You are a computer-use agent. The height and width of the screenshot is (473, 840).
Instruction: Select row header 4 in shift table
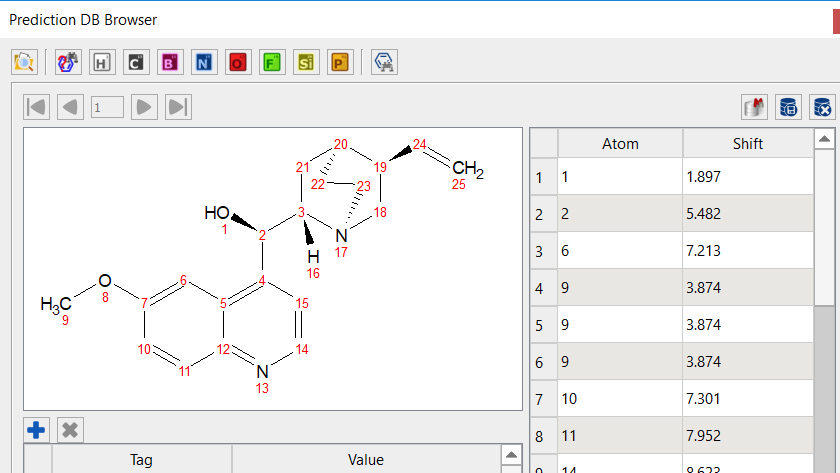[544, 288]
